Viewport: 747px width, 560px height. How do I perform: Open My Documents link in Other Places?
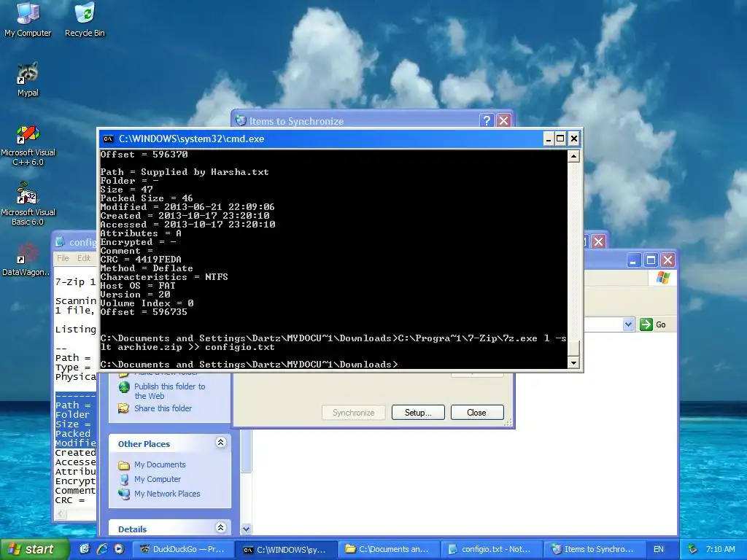pyautogui.click(x=160, y=464)
